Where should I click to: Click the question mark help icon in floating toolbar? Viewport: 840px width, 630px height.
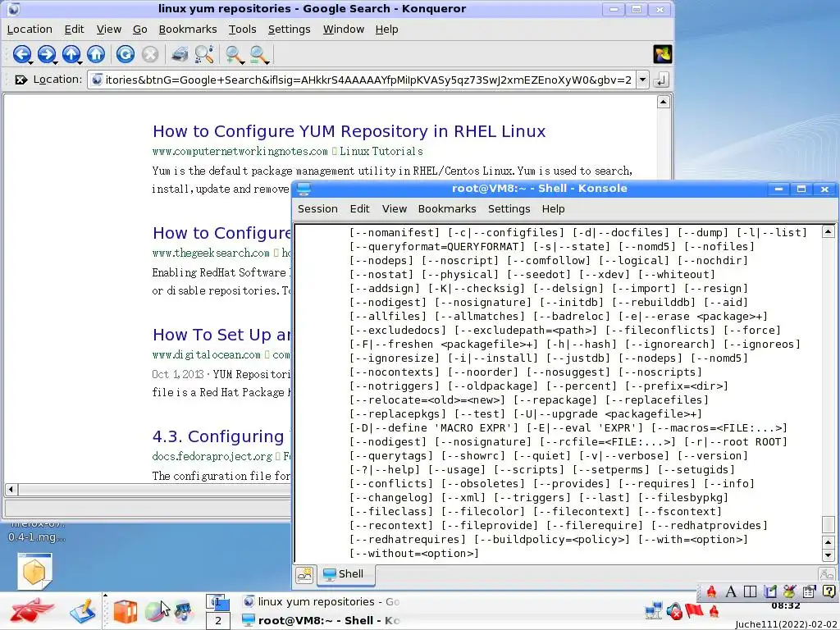pos(829,591)
